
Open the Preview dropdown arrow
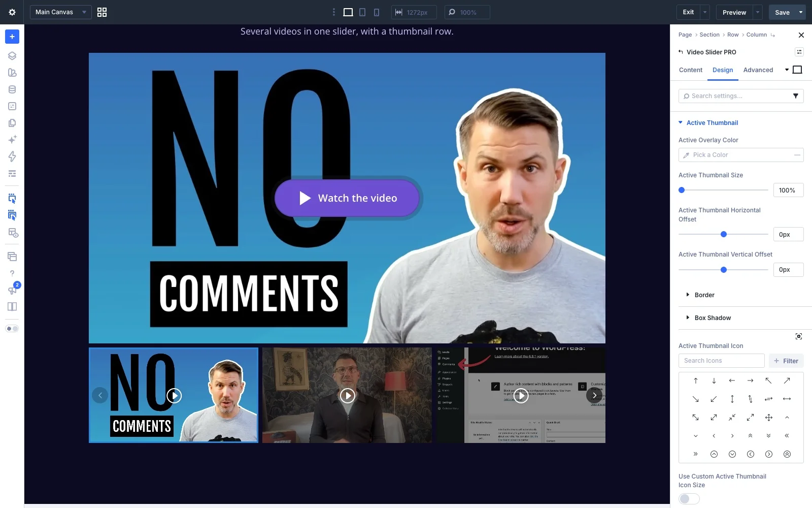tap(758, 12)
